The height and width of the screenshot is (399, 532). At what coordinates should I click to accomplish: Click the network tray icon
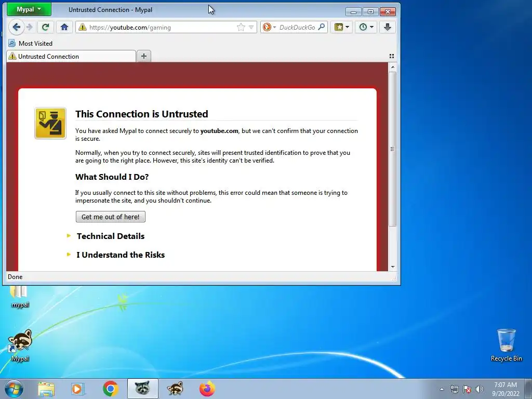[454, 389]
